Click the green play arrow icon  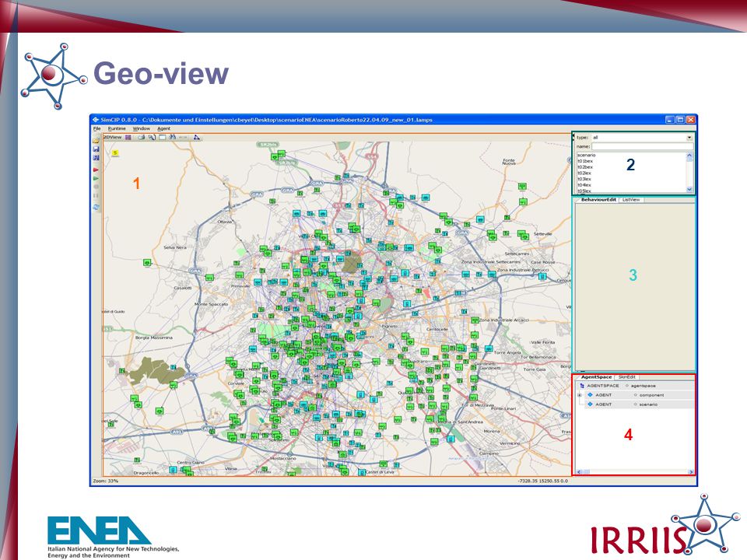96,179
